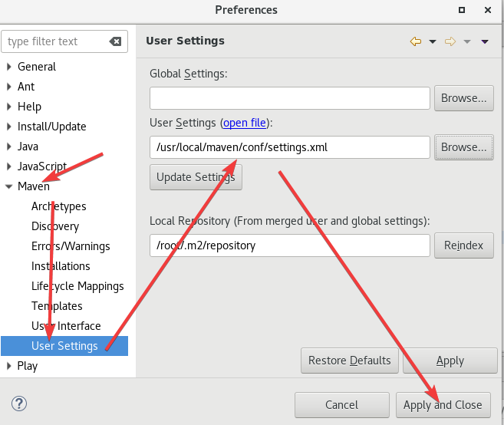Expand the Ant tree node
The image size is (504, 425).
click(9, 87)
